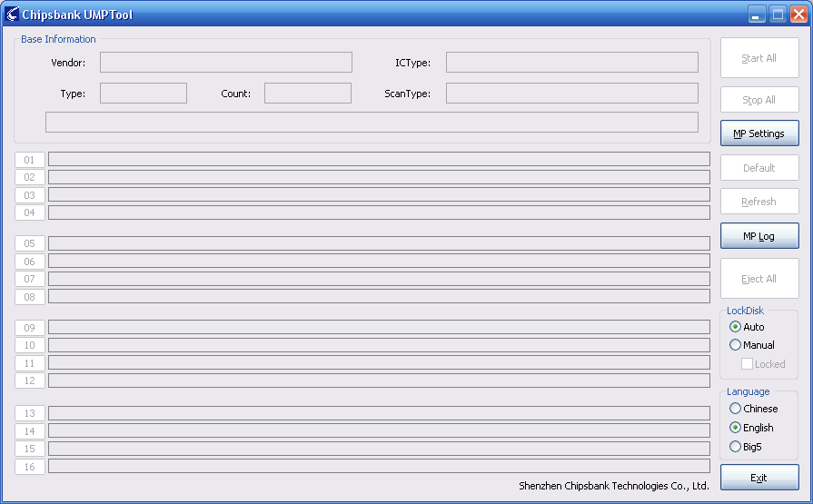This screenshot has width=813, height=504.
Task: Click the "Base Information" group label
Action: click(58, 39)
